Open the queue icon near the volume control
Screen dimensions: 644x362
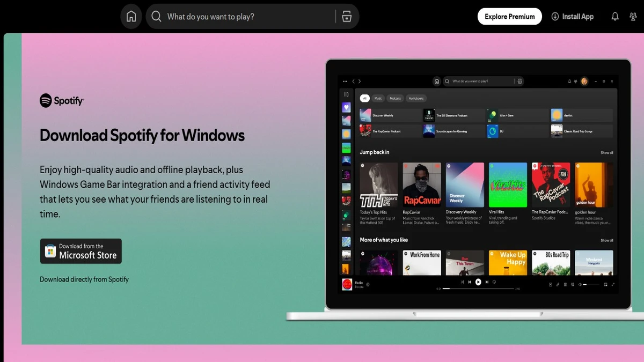pos(565,284)
